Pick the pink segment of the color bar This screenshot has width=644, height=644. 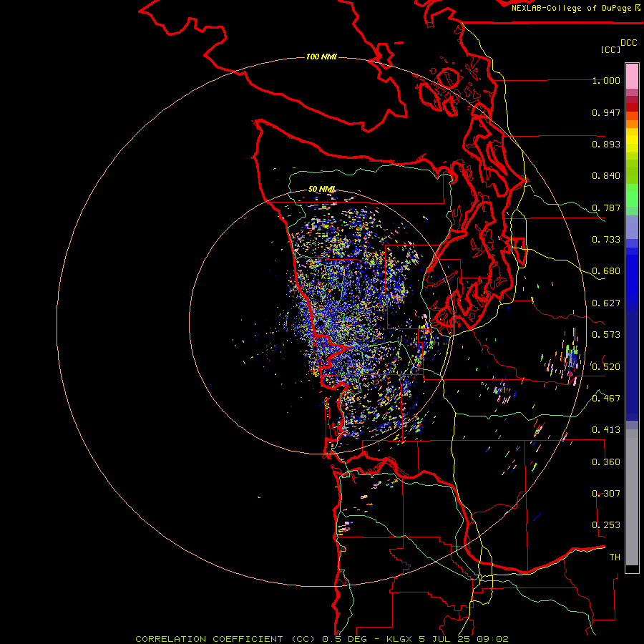click(632, 76)
